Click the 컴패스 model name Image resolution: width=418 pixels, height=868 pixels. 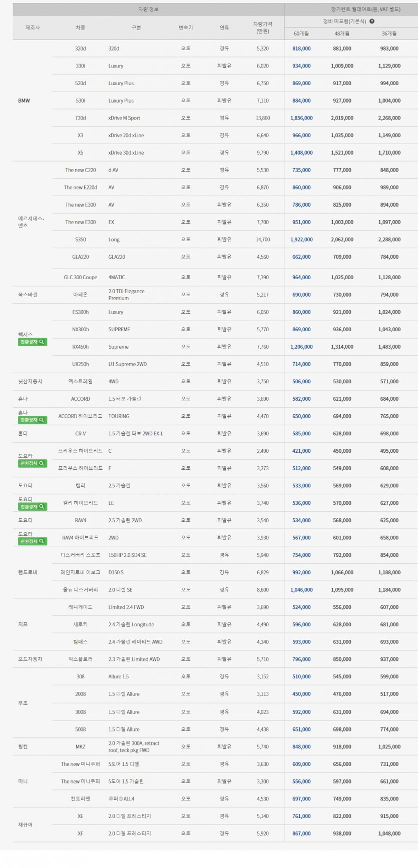[x=80, y=642]
